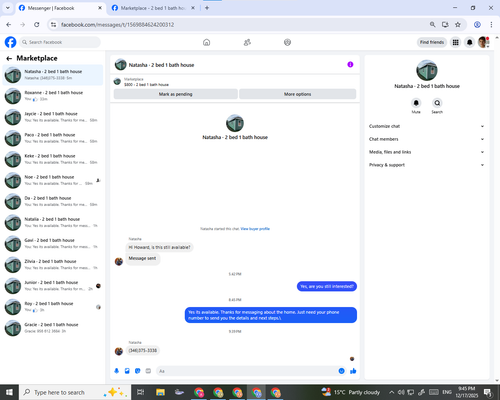View site information beside the address bar
The height and width of the screenshot is (400, 500).
53,25
